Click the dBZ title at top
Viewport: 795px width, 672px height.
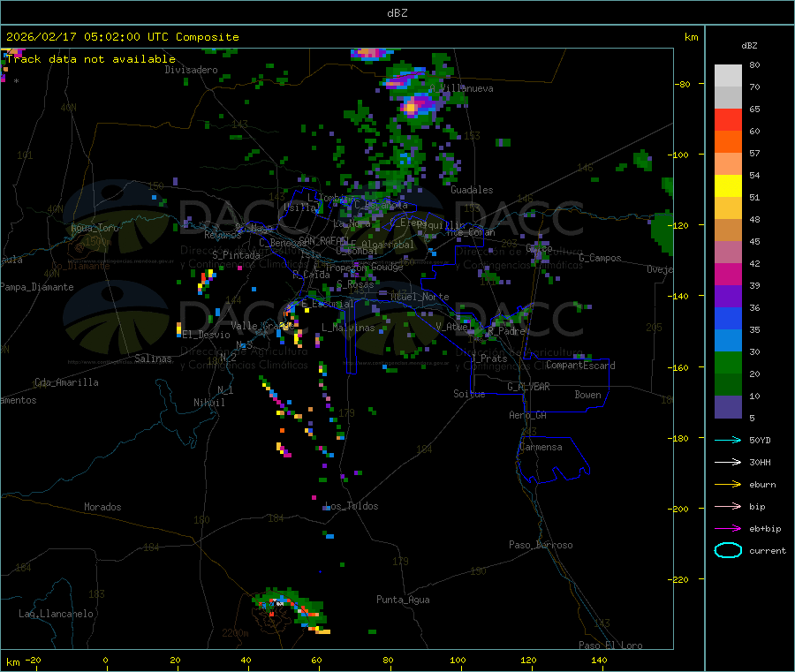tap(397, 13)
